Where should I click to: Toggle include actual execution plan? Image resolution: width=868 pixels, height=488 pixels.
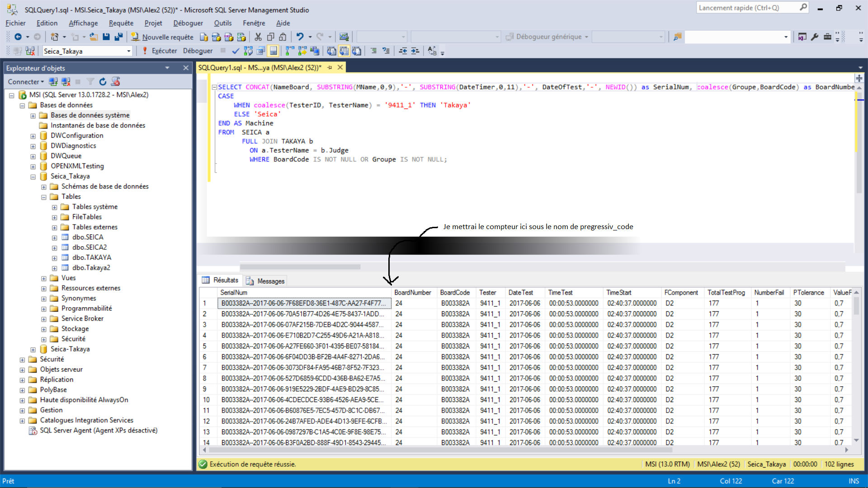tap(290, 51)
